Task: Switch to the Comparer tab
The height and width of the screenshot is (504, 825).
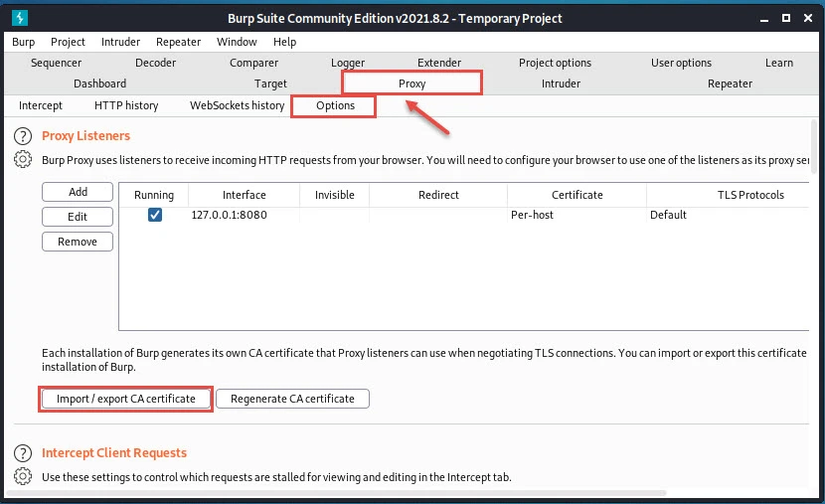Action: pos(253,63)
